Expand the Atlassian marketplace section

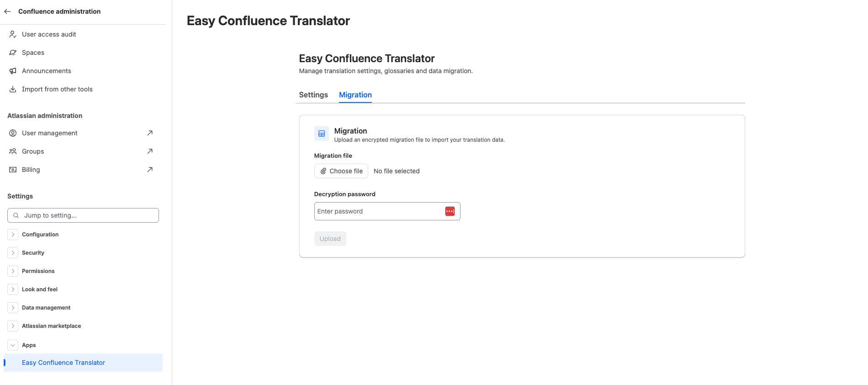(13, 326)
